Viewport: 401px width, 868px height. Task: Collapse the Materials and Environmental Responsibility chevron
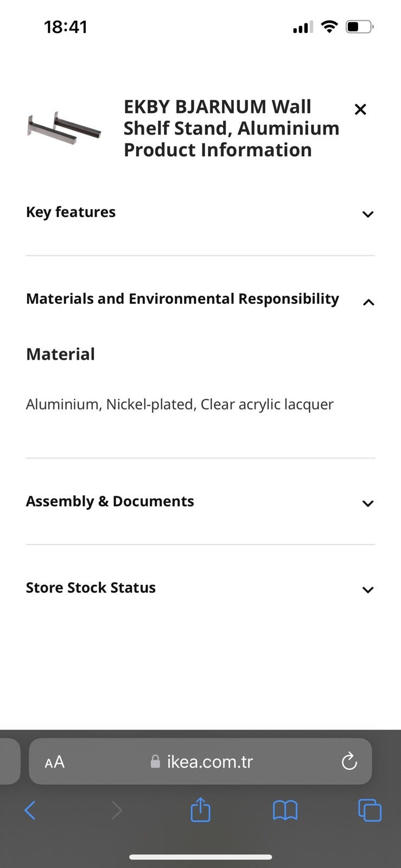click(x=368, y=302)
